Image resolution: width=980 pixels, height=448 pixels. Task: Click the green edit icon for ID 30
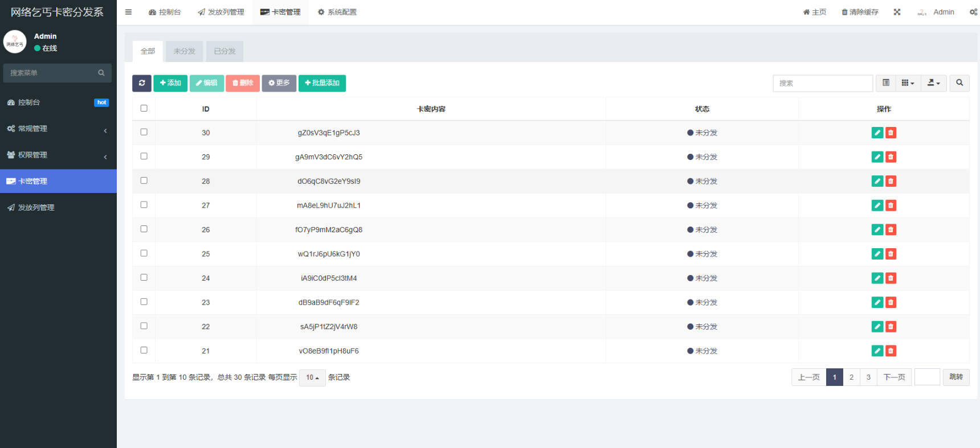tap(877, 133)
